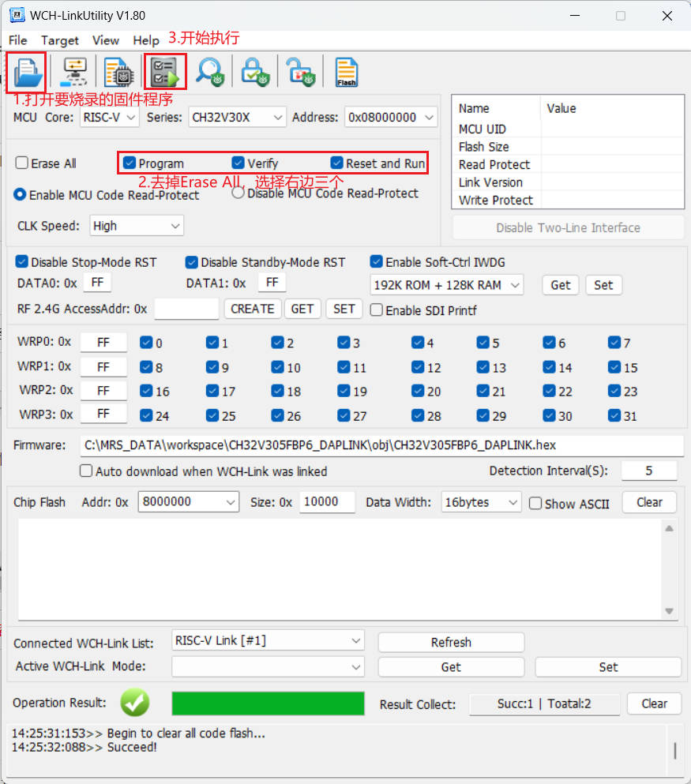Open the Chip Flash Addr dropdown
Viewport: 691px width, 784px height.
[x=189, y=501]
